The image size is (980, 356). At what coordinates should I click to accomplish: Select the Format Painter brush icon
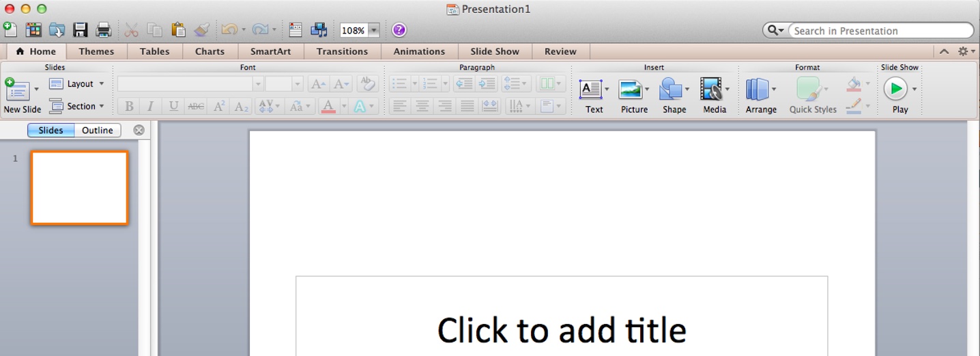pos(201,30)
